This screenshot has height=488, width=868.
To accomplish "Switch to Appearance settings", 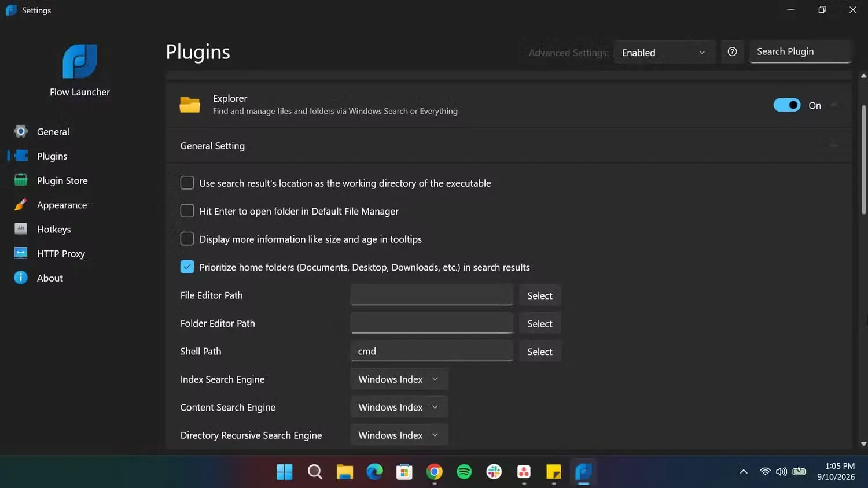I will 62,205.
